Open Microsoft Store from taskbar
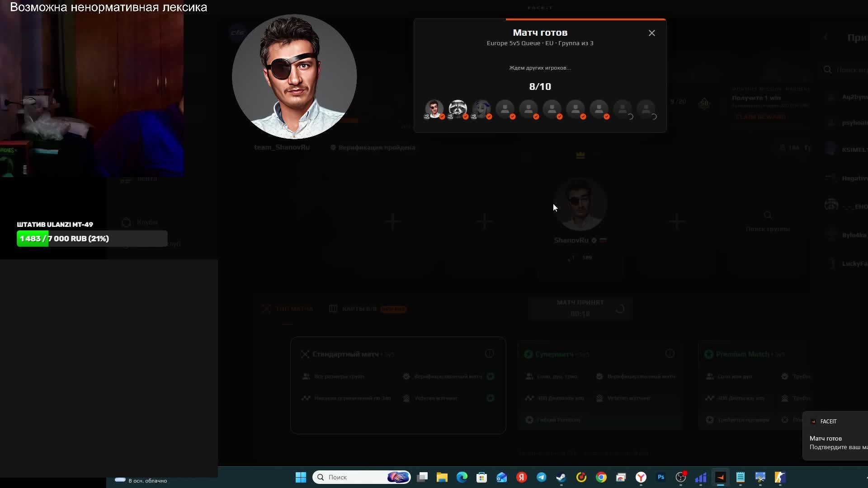868x488 pixels. pos(482,477)
